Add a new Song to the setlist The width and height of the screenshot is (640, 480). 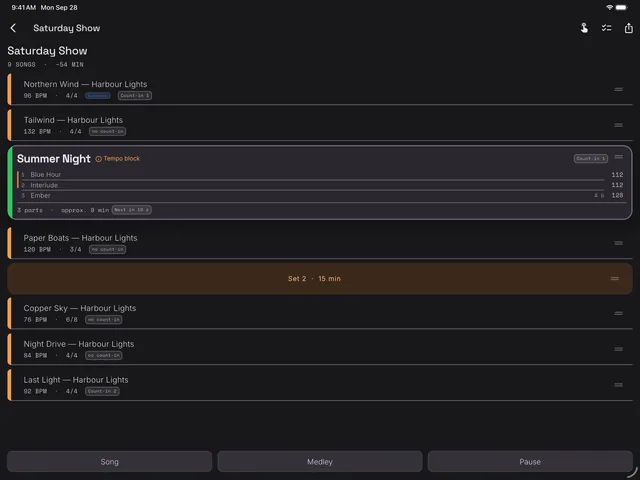click(x=109, y=462)
